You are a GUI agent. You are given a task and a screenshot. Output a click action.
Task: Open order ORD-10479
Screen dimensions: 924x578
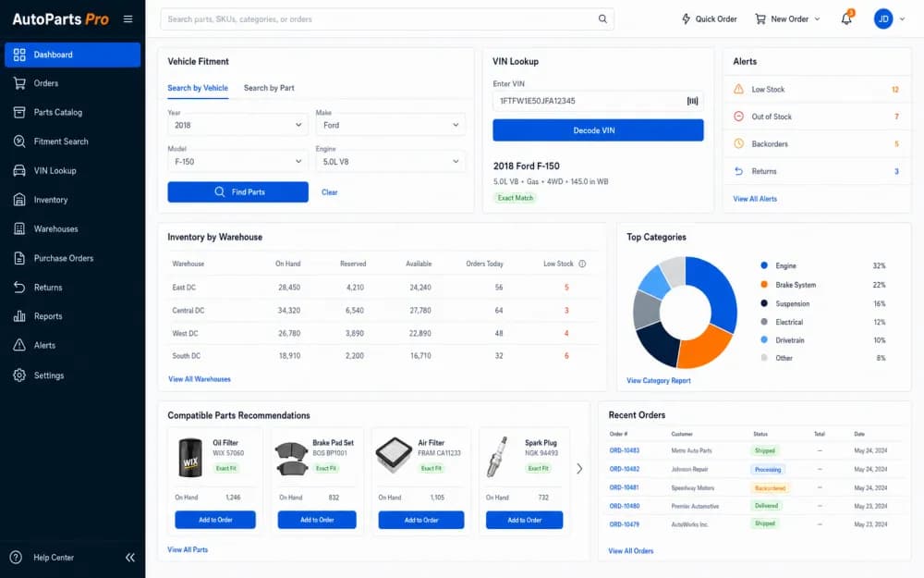coord(624,524)
